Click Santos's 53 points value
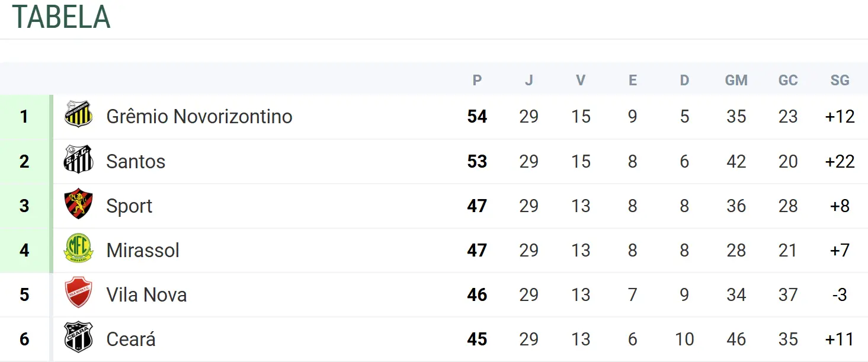Viewport: 868px width, 362px height. (x=477, y=161)
